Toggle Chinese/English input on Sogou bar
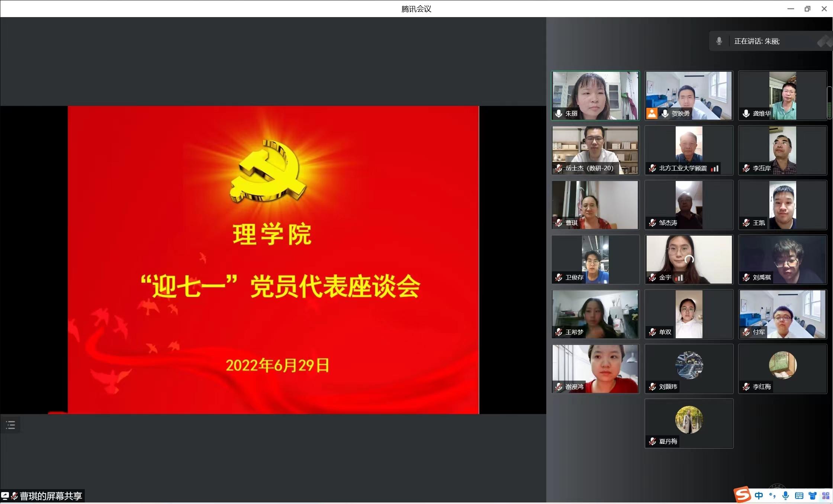This screenshot has height=504, width=833. [759, 495]
